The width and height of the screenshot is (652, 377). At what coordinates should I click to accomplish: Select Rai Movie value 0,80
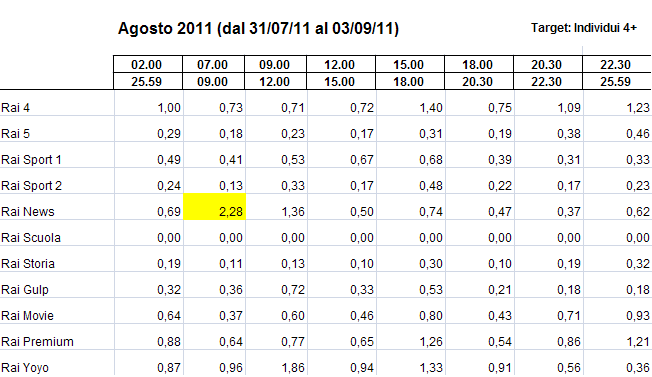pos(431,315)
